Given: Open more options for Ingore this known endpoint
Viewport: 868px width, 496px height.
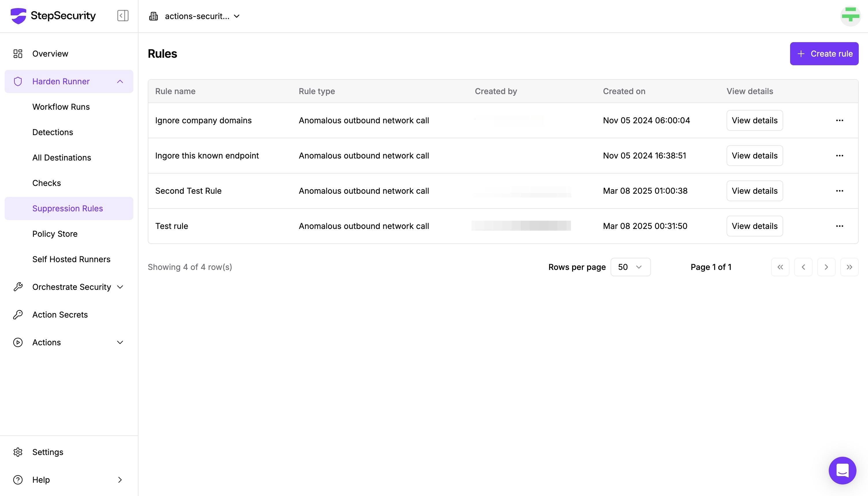Looking at the screenshot, I should coord(839,156).
